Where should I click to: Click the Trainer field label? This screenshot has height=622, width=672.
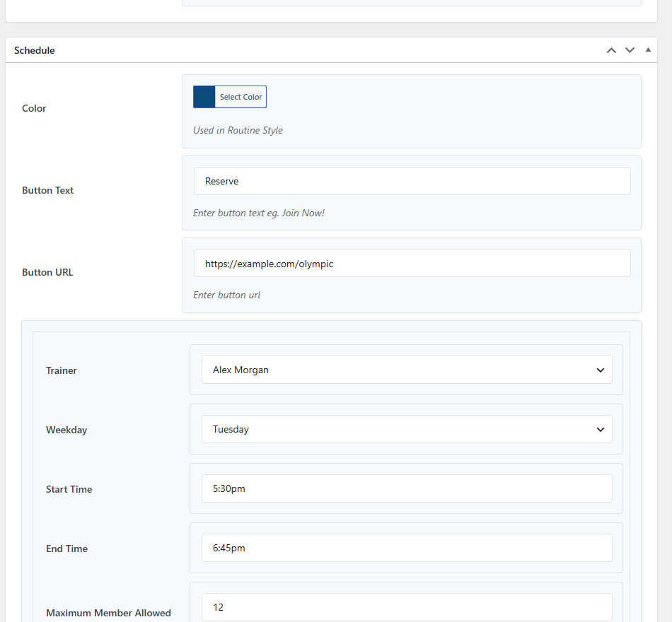pos(62,370)
